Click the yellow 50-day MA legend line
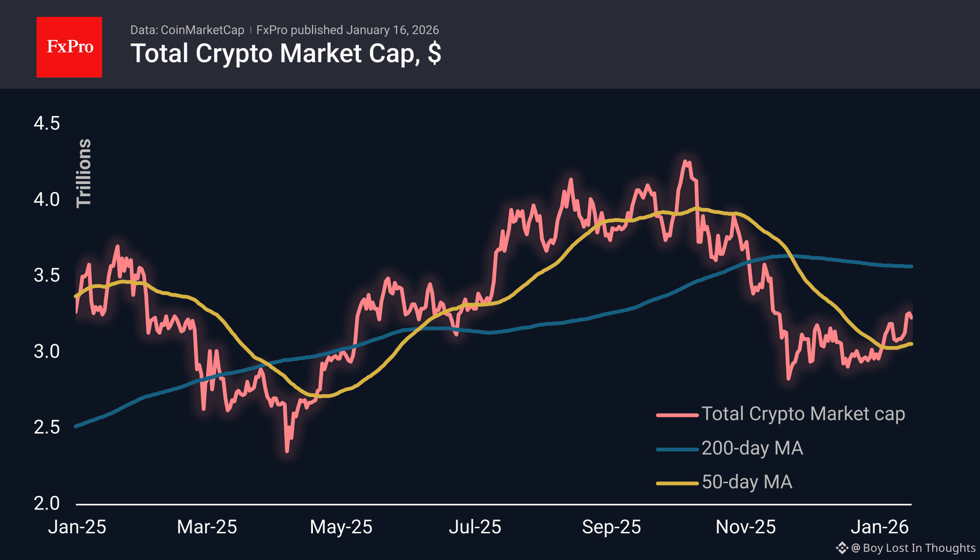 (677, 483)
